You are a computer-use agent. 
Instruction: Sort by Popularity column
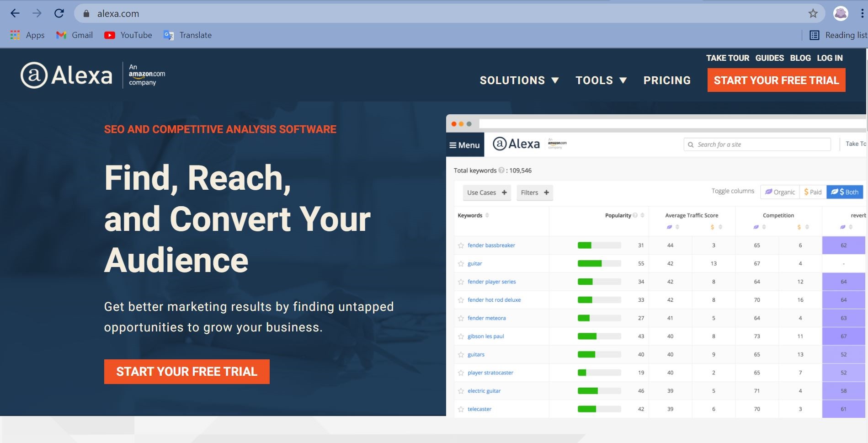point(643,215)
